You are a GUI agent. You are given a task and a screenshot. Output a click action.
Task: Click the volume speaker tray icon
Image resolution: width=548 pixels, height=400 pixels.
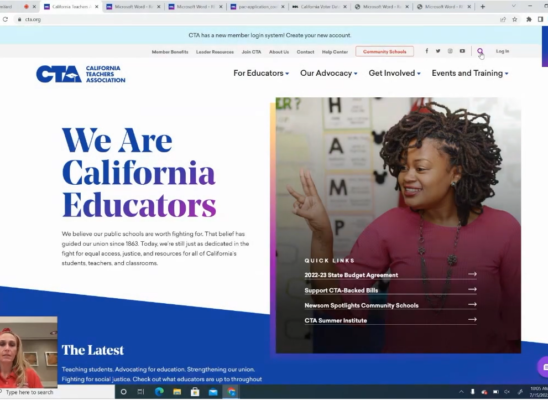[x=507, y=392]
